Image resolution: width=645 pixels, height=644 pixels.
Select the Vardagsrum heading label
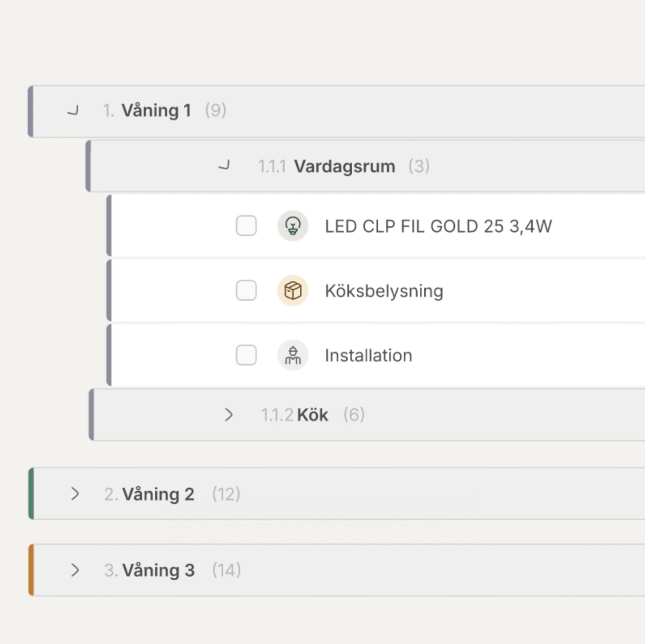coord(344,166)
